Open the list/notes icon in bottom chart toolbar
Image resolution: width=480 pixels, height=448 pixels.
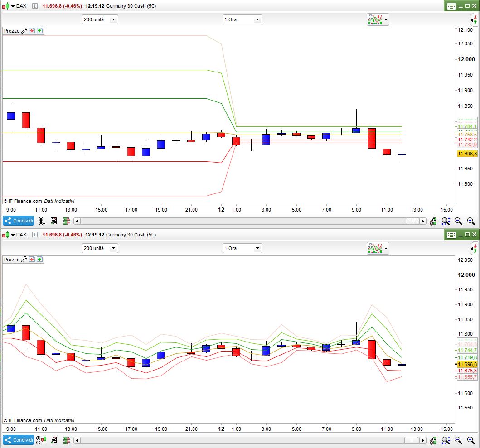[x=53, y=440]
